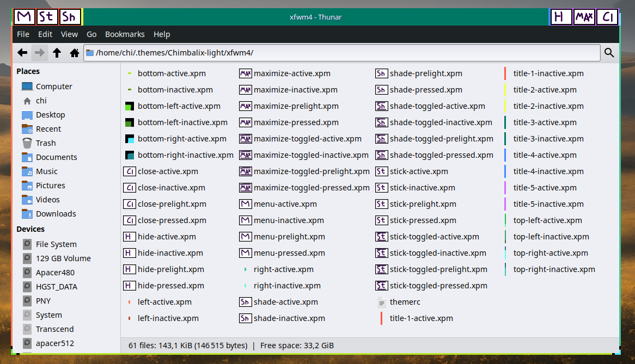
Task: Click the location path input field
Action: point(342,53)
